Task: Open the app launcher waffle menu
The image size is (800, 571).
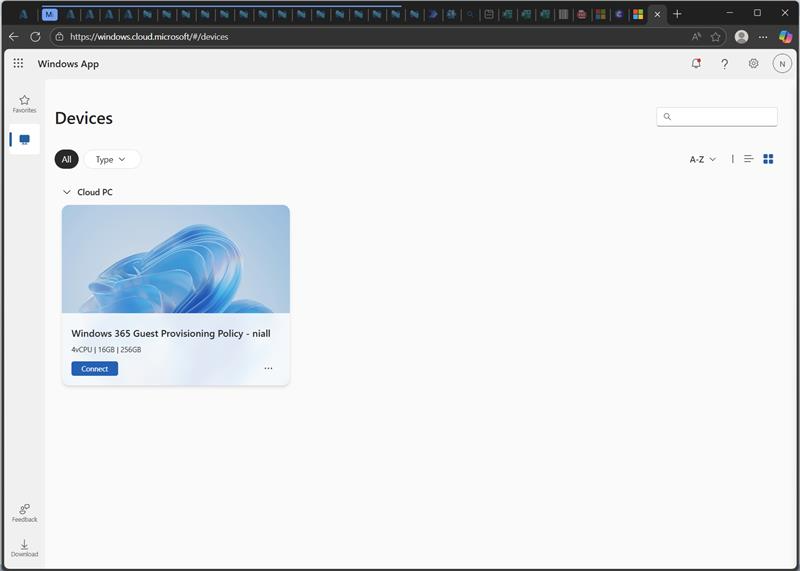Action: tap(18, 63)
